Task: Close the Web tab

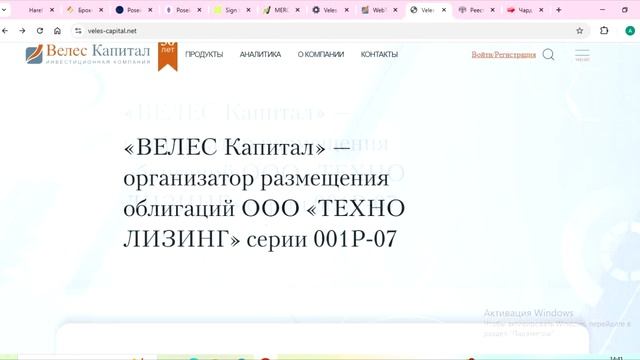Action: [395, 10]
